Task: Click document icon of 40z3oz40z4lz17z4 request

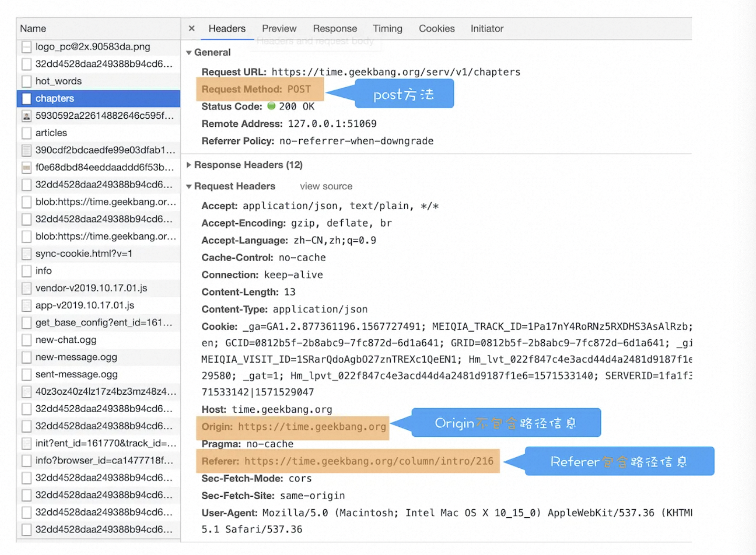Action: [26, 392]
